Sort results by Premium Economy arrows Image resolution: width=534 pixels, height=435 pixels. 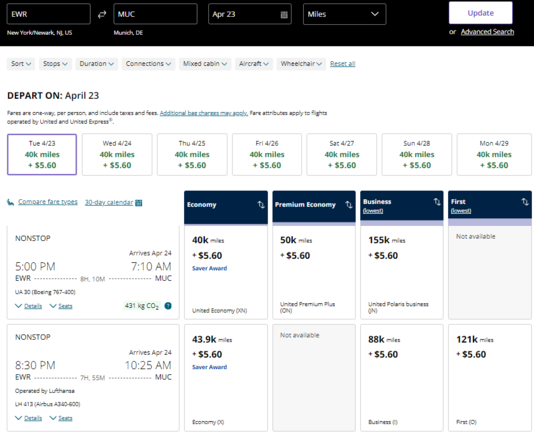(x=349, y=204)
